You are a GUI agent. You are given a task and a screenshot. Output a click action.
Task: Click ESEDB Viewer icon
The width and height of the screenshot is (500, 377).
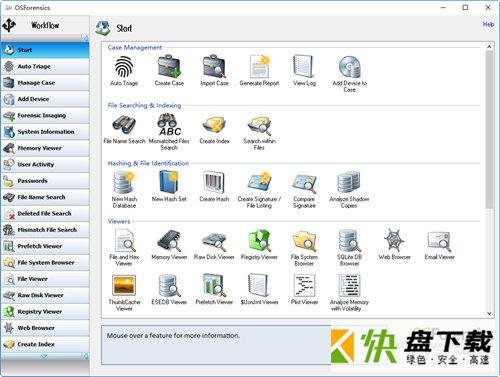(169, 285)
